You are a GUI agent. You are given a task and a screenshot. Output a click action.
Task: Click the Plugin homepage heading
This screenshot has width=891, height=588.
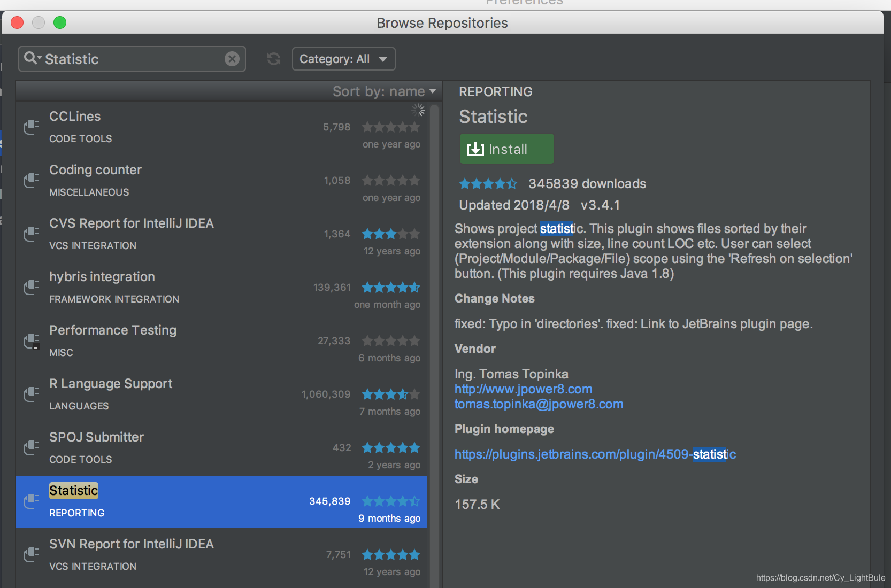[504, 429]
